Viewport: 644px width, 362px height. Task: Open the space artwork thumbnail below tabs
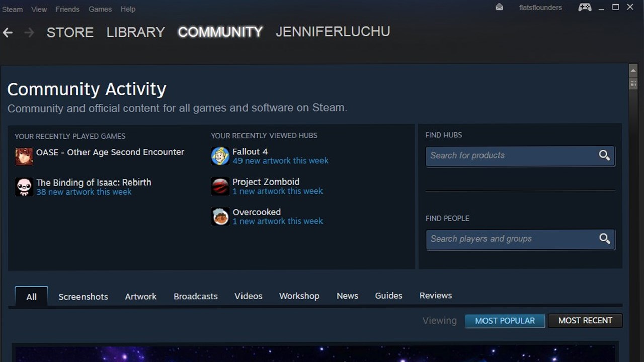315,353
